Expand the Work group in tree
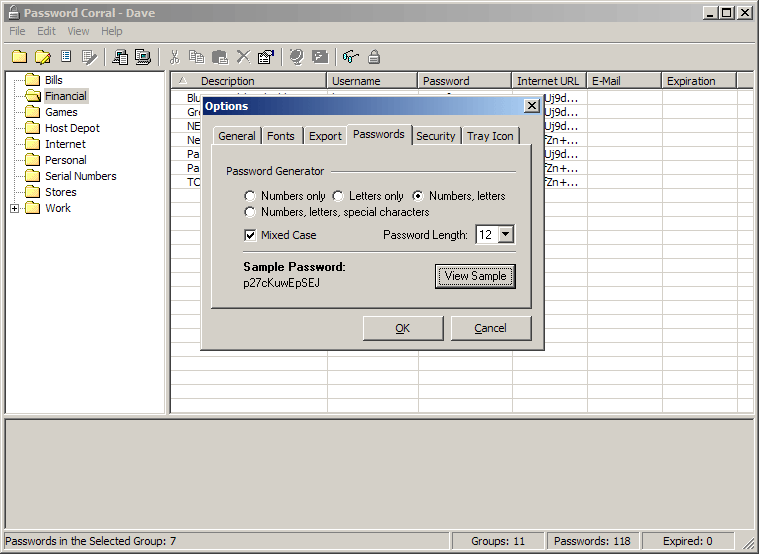759x554 pixels. [15, 208]
